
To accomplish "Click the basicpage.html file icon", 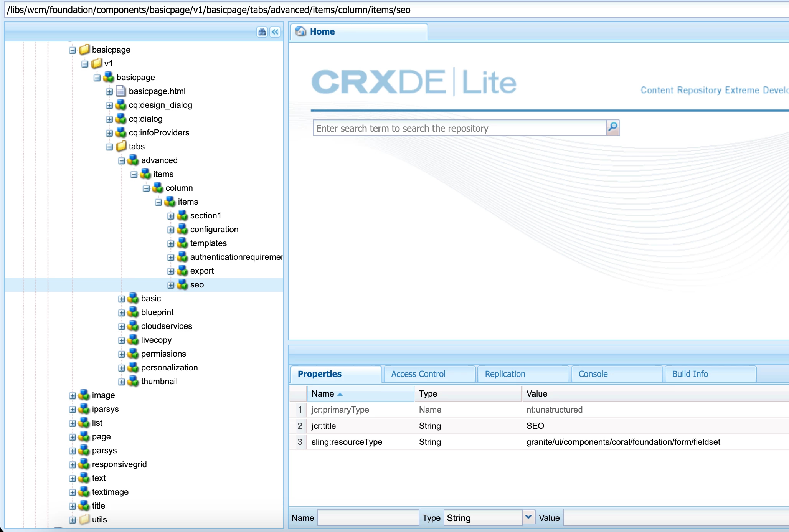I will [121, 91].
